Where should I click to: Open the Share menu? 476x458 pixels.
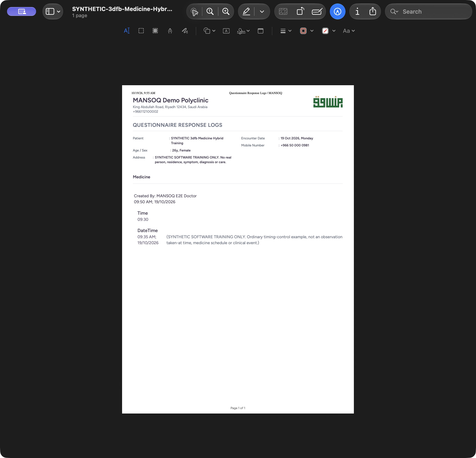tap(373, 11)
